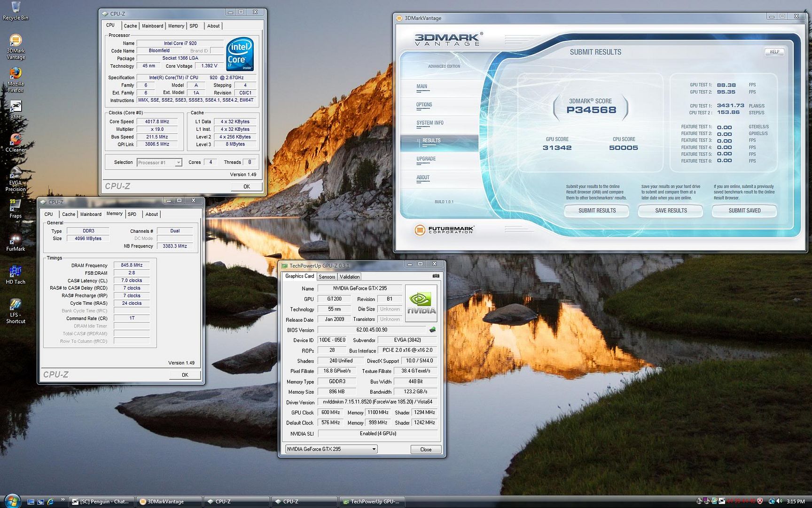Viewport: 812px width, 508px height.
Task: Open Internet Explorer from quick launch
Action: pos(50,502)
